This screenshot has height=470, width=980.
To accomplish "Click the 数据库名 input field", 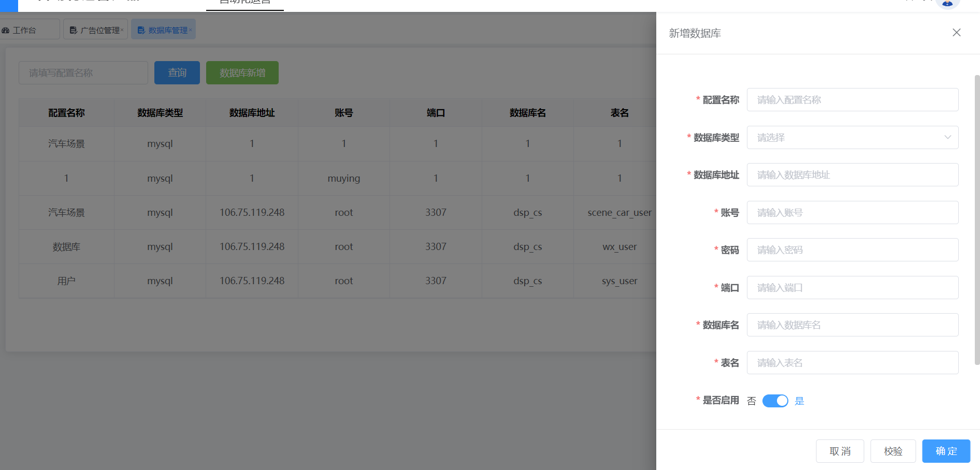I will coord(852,325).
